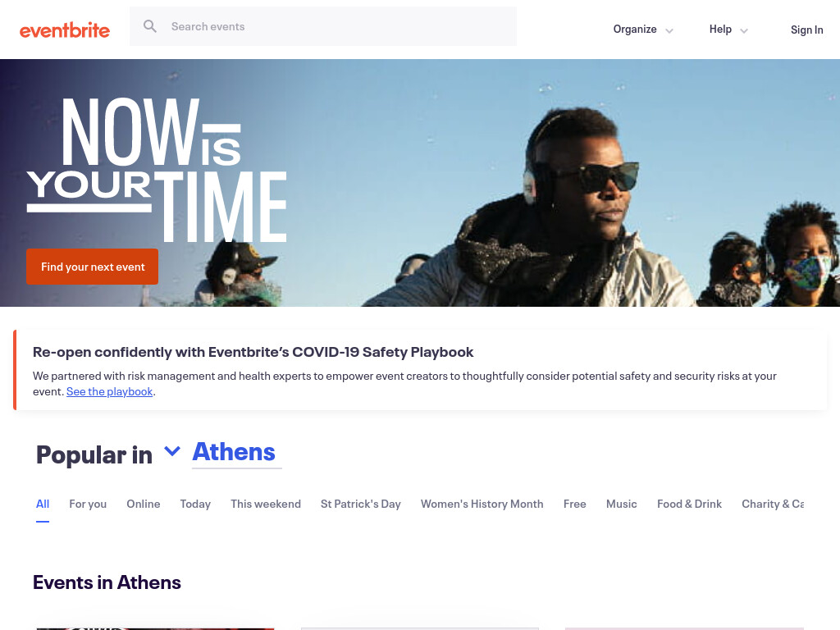
Task: Open the Women's History Month tab
Action: point(482,504)
